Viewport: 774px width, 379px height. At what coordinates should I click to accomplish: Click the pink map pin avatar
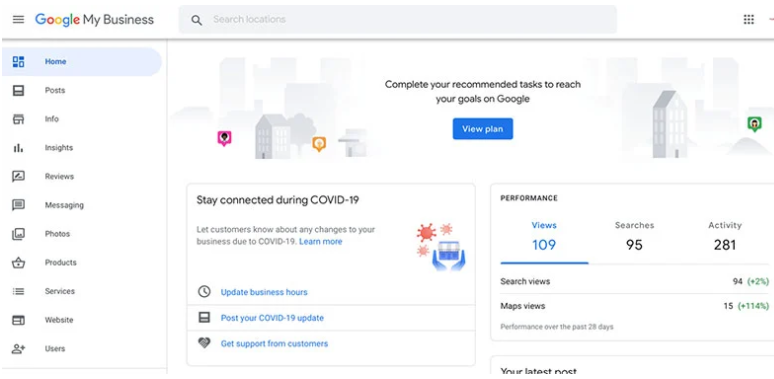pos(224,138)
